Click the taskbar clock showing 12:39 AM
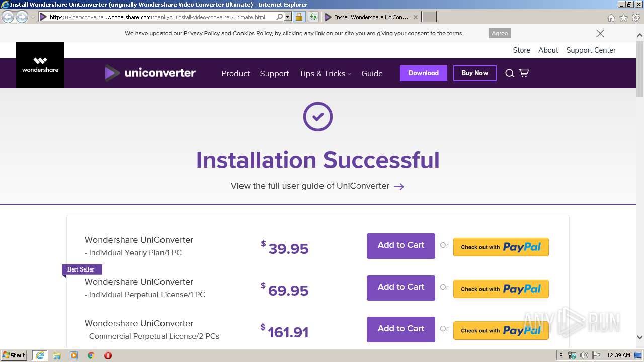 coord(618,355)
